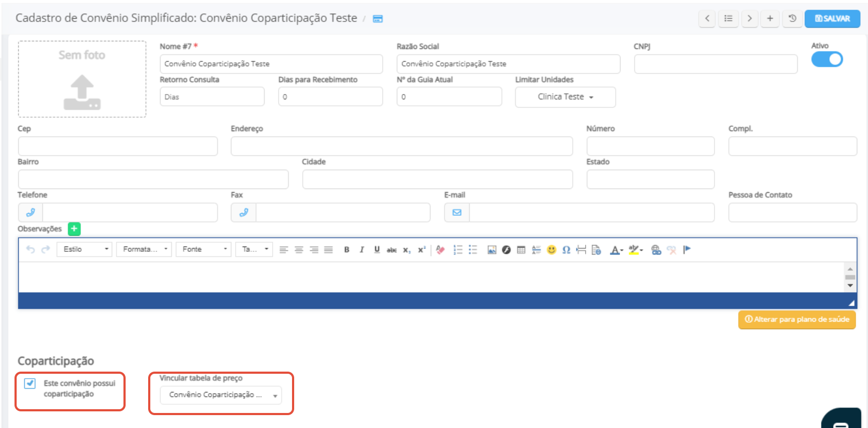Image resolution: width=868 pixels, height=428 pixels.
Task: Insert a table in the editor
Action: (521, 250)
